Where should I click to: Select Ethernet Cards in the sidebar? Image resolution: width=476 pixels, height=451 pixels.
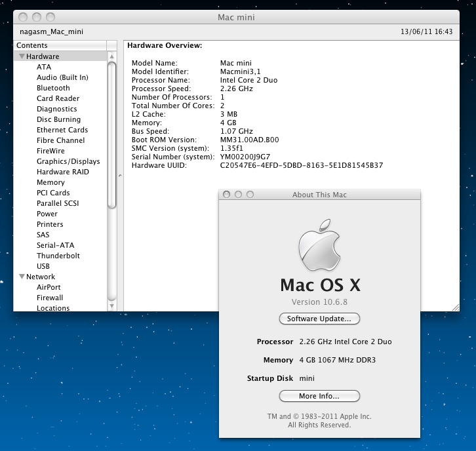click(62, 130)
